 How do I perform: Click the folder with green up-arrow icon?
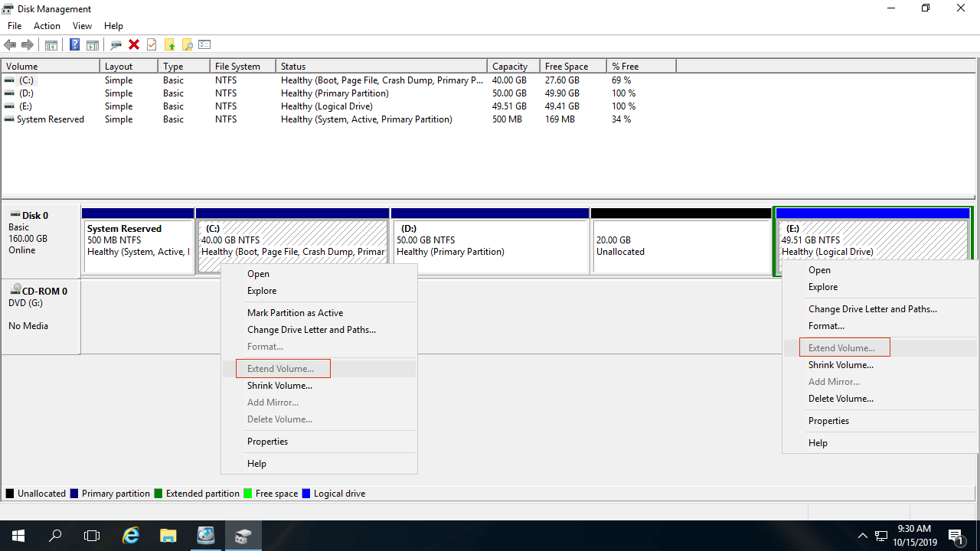(x=169, y=45)
